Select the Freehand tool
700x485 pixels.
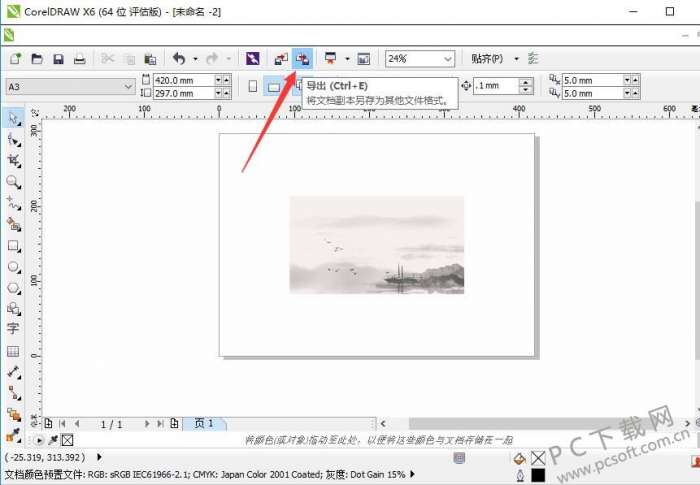click(x=14, y=204)
